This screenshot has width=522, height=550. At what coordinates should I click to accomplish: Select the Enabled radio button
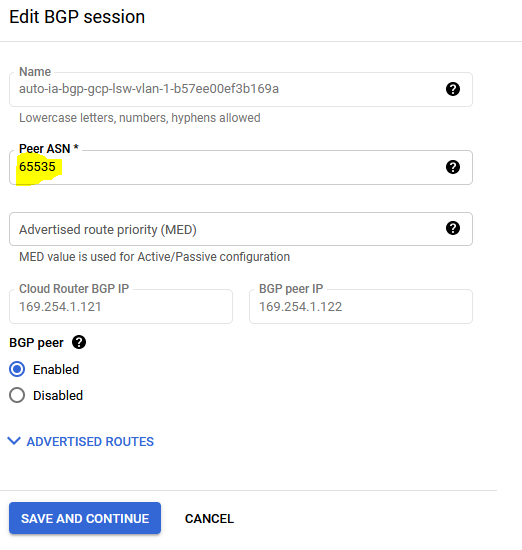point(17,369)
